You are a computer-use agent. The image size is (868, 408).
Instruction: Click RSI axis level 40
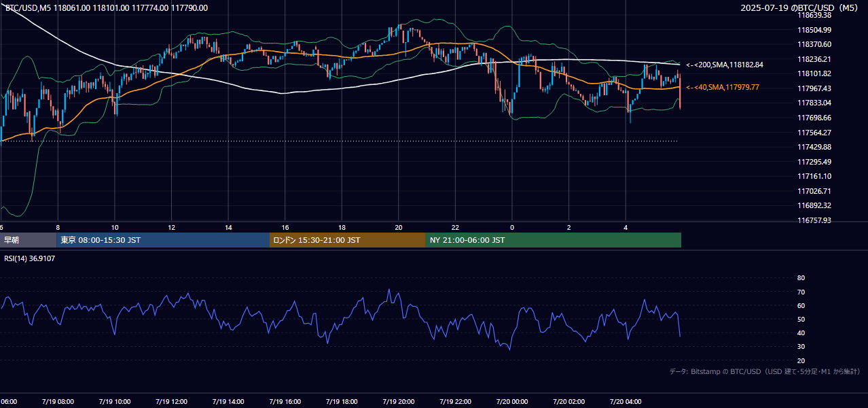coord(801,333)
